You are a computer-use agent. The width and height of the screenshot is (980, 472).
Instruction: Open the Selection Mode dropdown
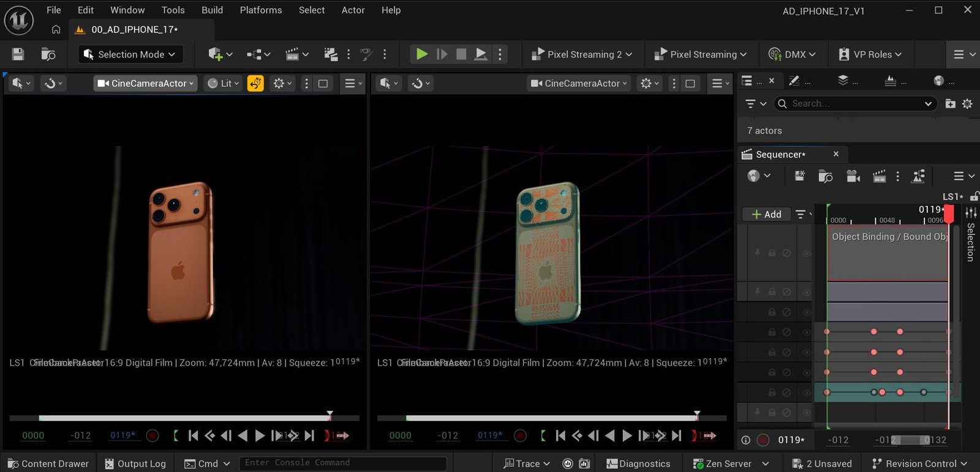pyautogui.click(x=130, y=54)
